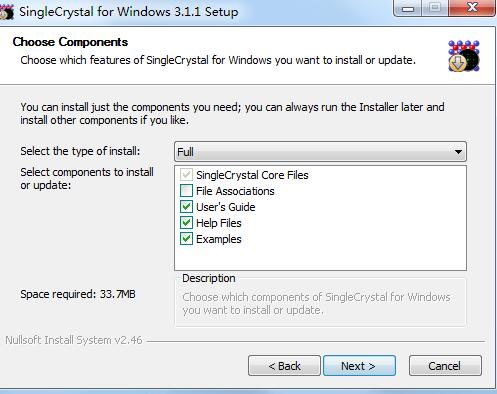Uncheck the User's Guide component
Screen dimensions: 497x394
point(186,207)
